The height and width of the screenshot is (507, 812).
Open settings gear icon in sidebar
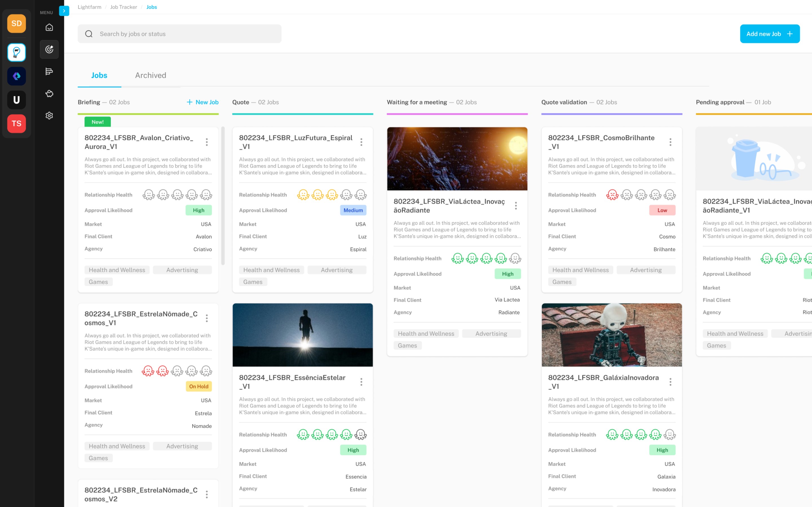click(49, 116)
